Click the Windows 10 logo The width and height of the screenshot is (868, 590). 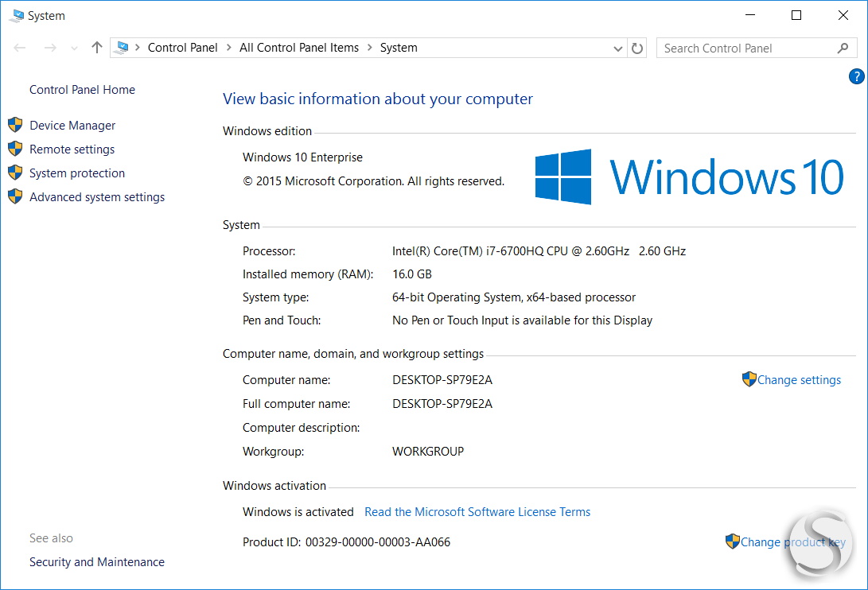[689, 177]
